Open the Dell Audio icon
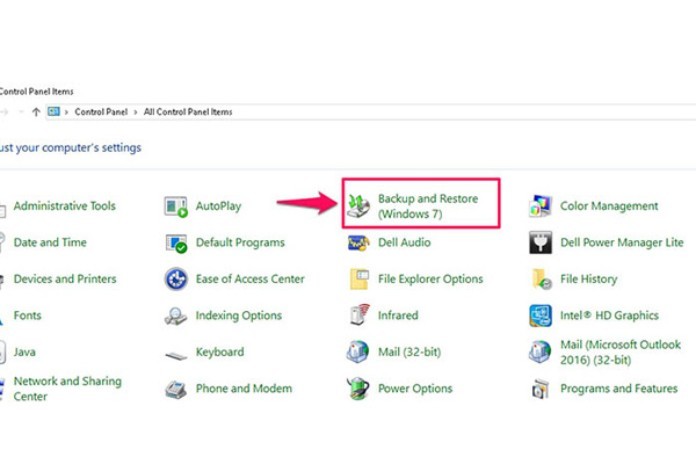Screen dimensions: 696x464 358,243
